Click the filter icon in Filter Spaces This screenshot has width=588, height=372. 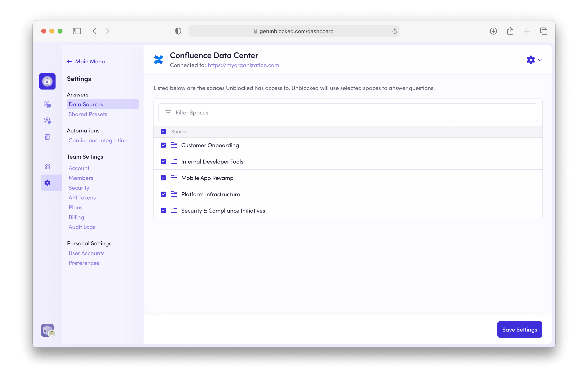tap(168, 112)
